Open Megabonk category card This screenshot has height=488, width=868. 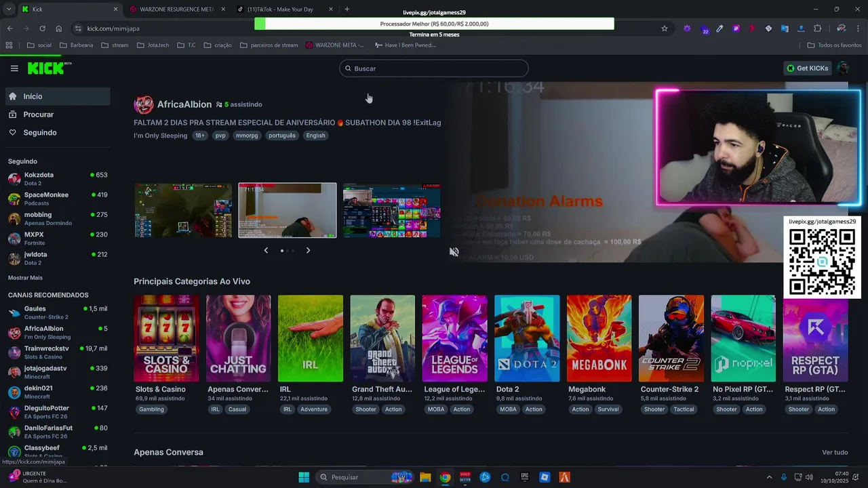(599, 338)
